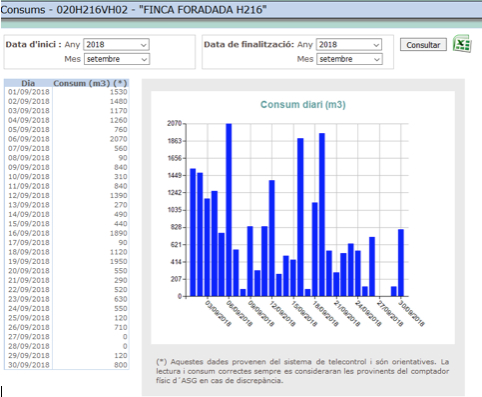Viewport: 482px width, 397px height.
Task: Click the 15/09/2018 x-axis label
Action: point(304,313)
